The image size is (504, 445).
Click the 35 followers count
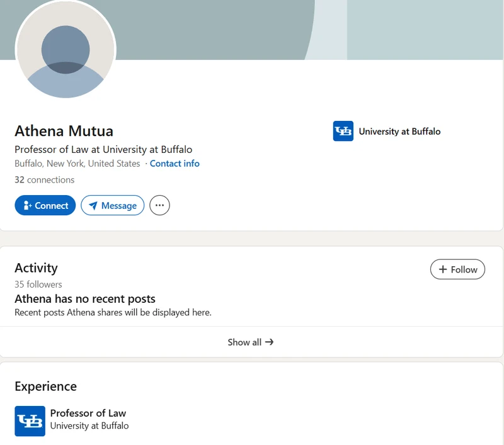click(x=38, y=284)
